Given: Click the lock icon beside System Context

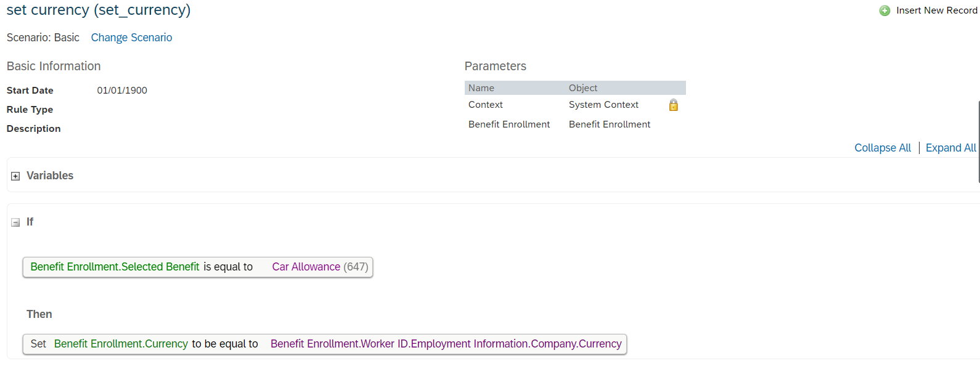Looking at the screenshot, I should [674, 105].
